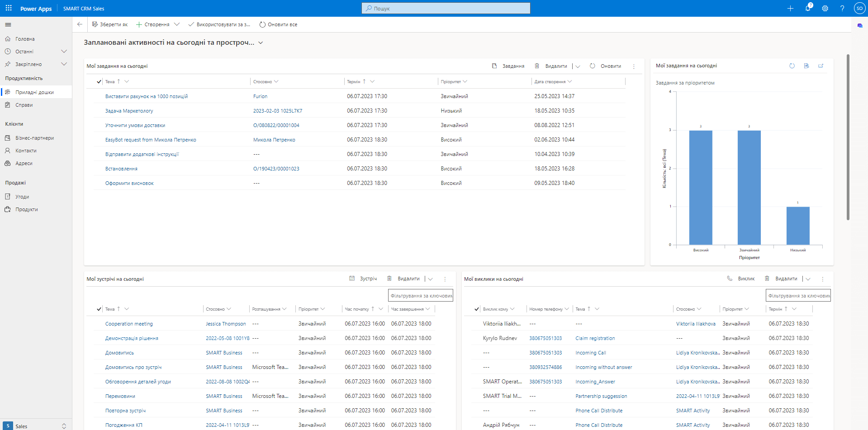Toggle select-all checkmark in calls grid
The image size is (868, 430).
pos(477,309)
